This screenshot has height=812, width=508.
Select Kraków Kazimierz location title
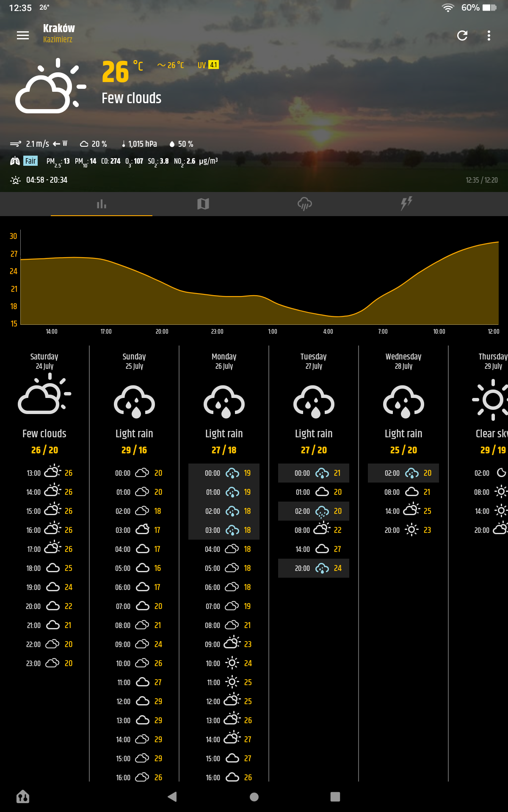(x=59, y=33)
